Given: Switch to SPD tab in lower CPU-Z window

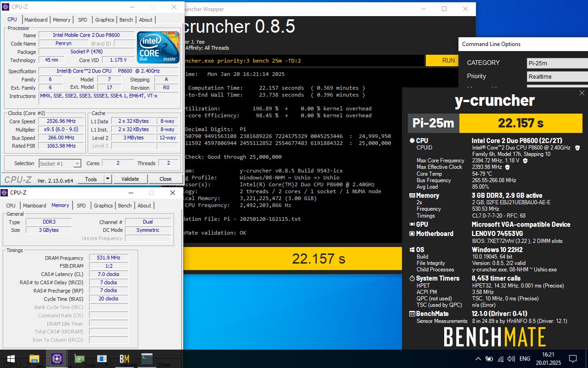Looking at the screenshot, I should (x=81, y=206).
